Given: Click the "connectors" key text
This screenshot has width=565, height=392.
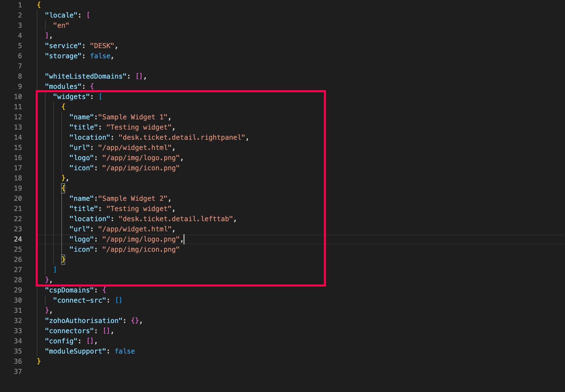Looking at the screenshot, I should (x=69, y=331).
